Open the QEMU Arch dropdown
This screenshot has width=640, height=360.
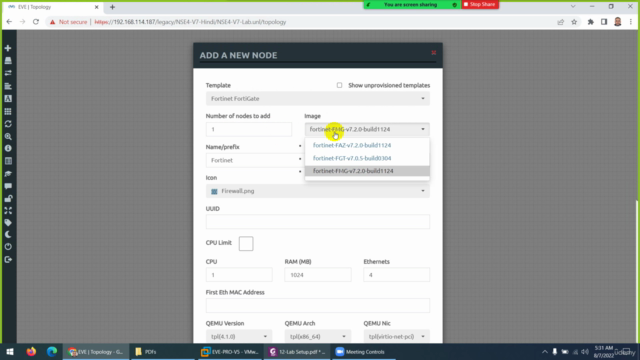point(318,336)
